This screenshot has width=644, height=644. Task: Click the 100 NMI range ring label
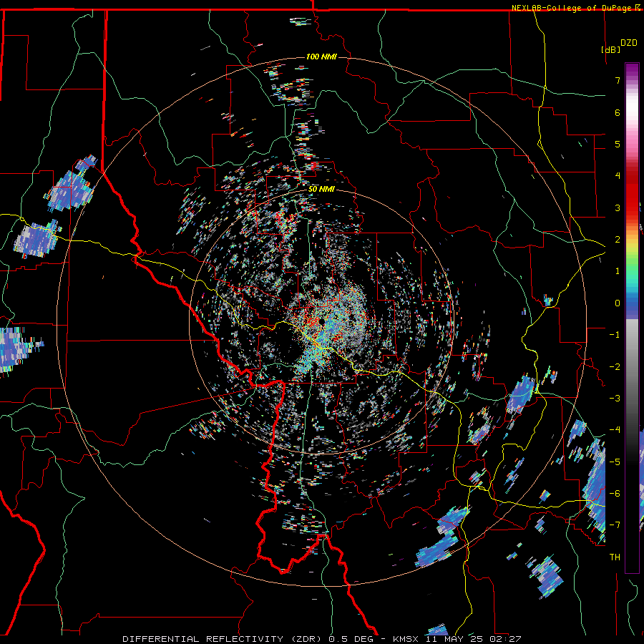pos(321,57)
